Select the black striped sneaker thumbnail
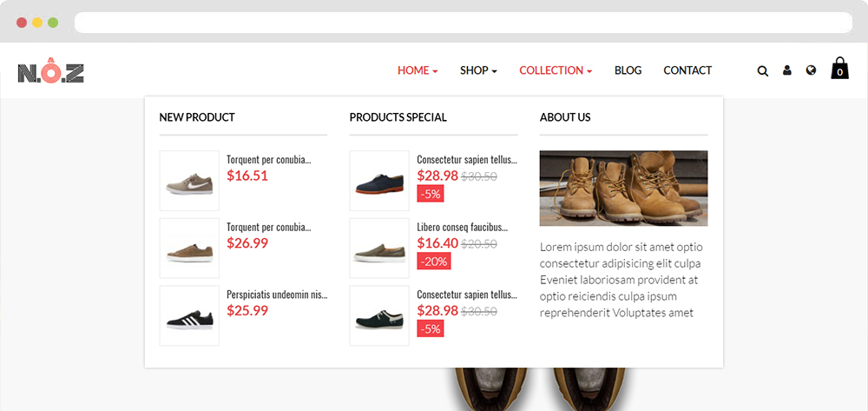This screenshot has width=868, height=411. click(189, 315)
